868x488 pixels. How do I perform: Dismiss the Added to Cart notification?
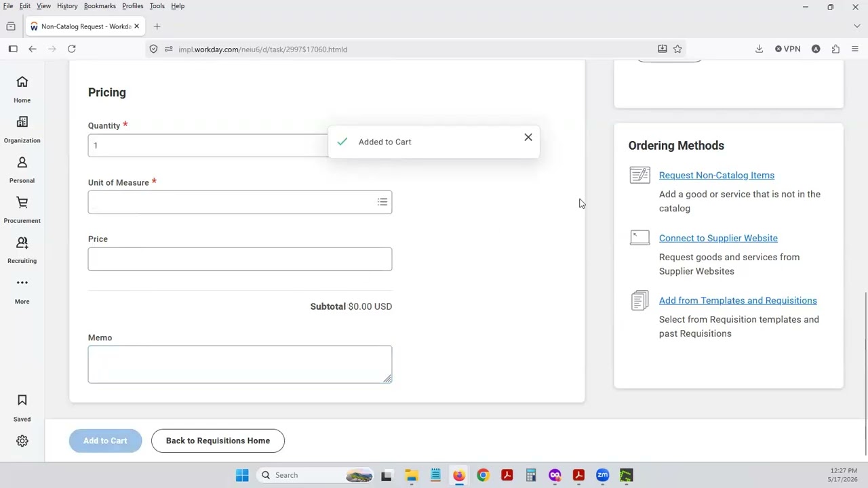(x=528, y=138)
